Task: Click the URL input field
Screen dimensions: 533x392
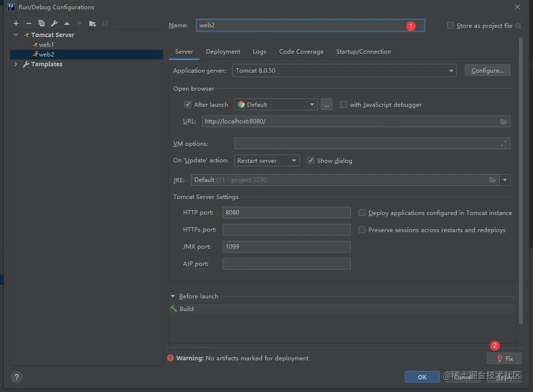Action: coord(356,121)
